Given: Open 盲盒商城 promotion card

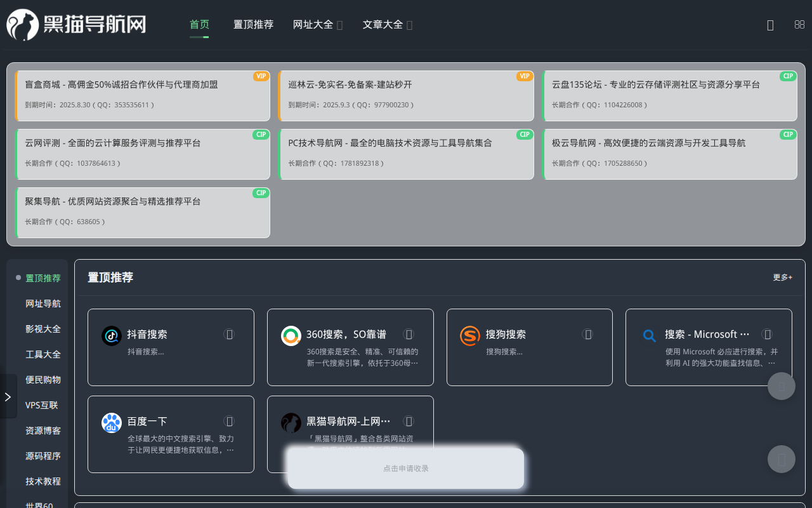Looking at the screenshot, I should [142, 96].
